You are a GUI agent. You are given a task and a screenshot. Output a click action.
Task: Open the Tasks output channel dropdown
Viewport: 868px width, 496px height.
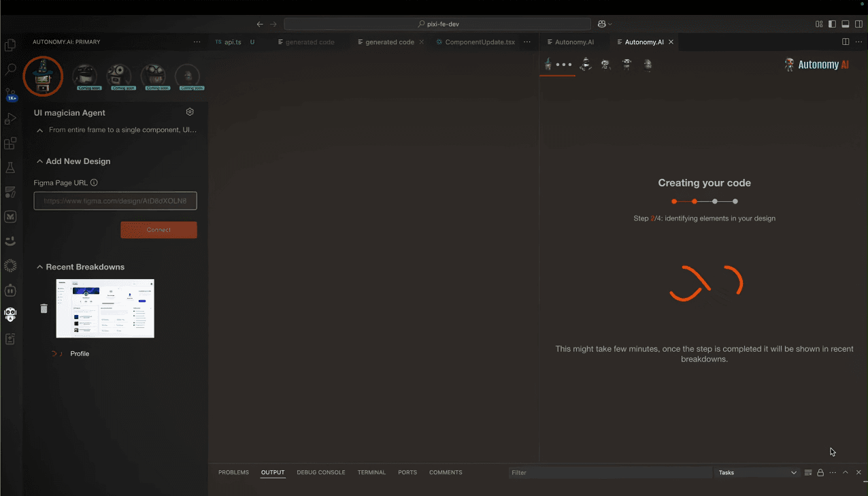[x=757, y=472]
